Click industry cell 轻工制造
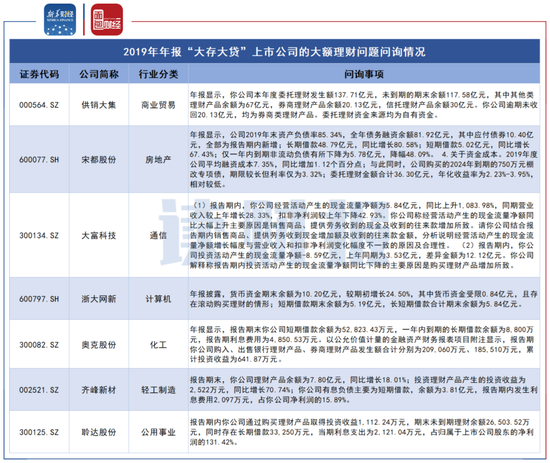 click(x=158, y=390)
